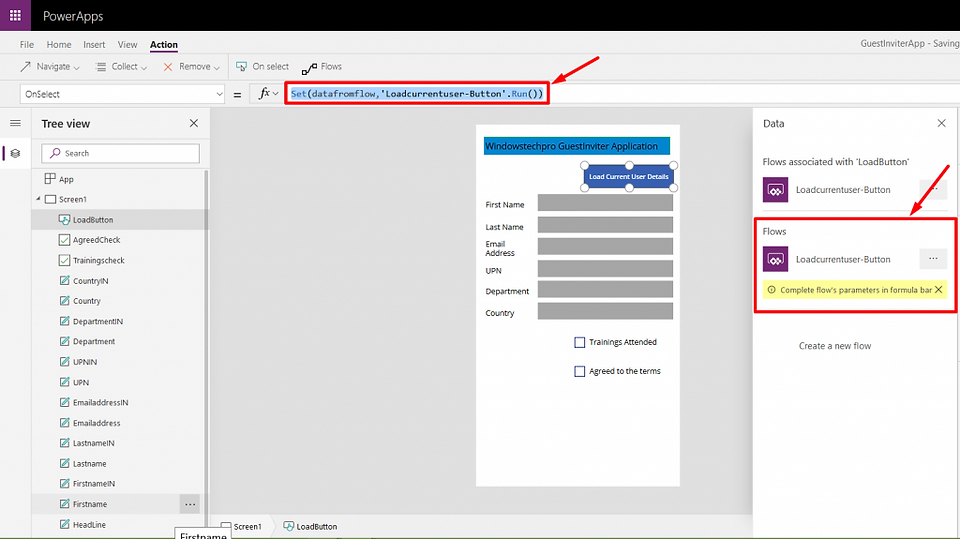Click the On select icon

coord(242,67)
